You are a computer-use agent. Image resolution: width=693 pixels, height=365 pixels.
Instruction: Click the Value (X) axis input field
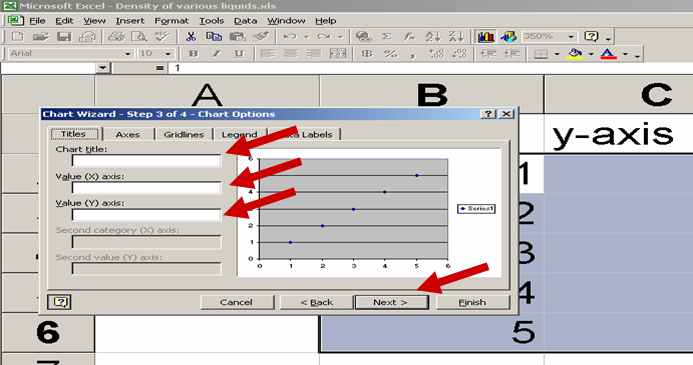[146, 188]
